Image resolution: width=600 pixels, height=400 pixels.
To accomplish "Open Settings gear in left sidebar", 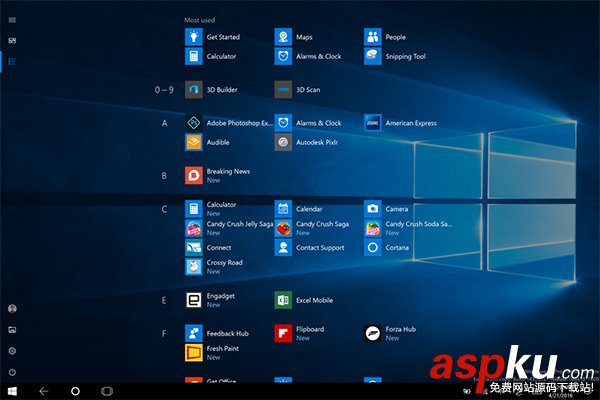I will 12,351.
